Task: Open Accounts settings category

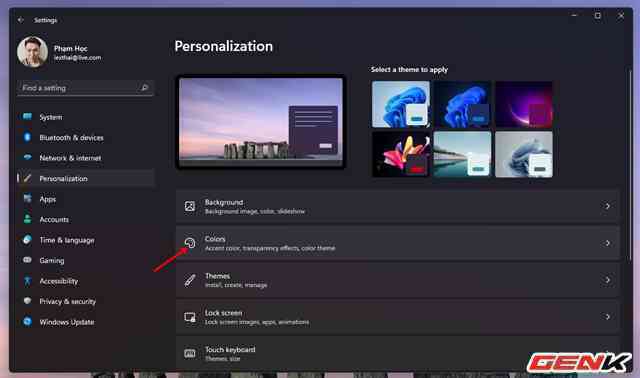Action: pyautogui.click(x=86, y=219)
